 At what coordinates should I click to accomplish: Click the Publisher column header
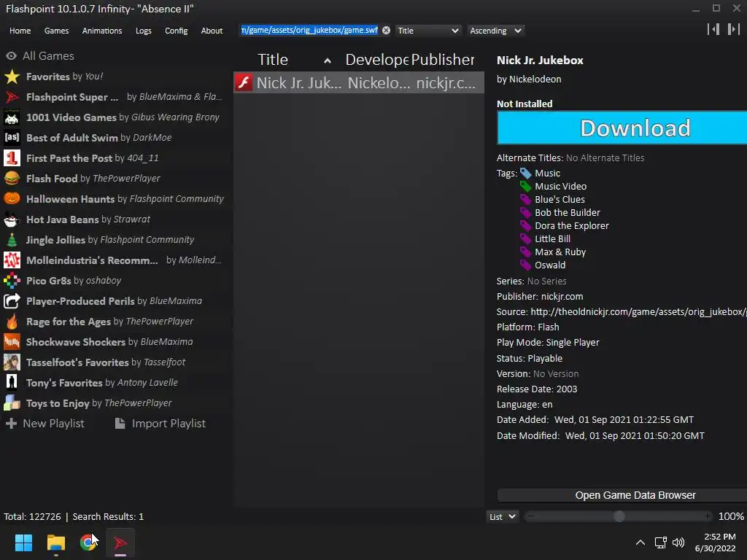(x=443, y=60)
